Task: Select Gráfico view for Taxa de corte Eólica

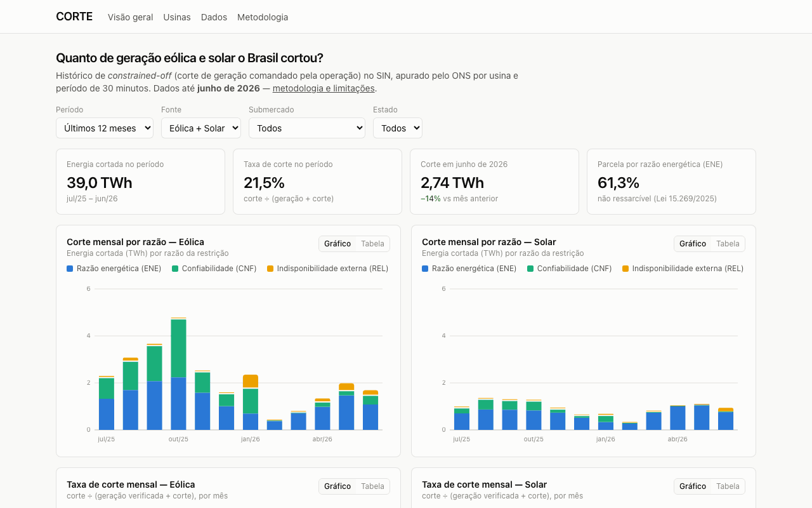Action: point(337,486)
